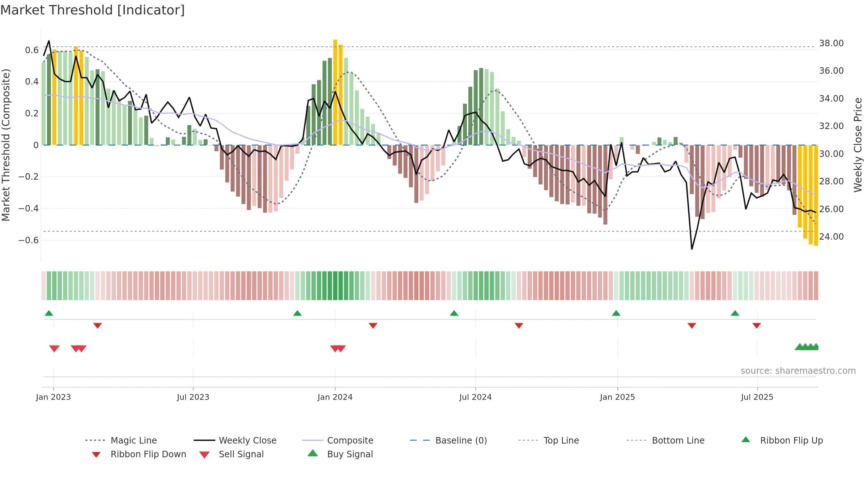Image resolution: width=868 pixels, height=488 pixels.
Task: Click the Market Threshold (Composite) axis title
Action: (6, 145)
